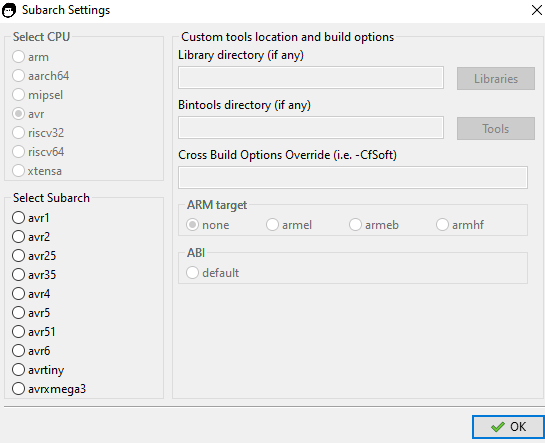Select the avrtiny subarch option
Screen dimensions: 545x443
coord(38,370)
